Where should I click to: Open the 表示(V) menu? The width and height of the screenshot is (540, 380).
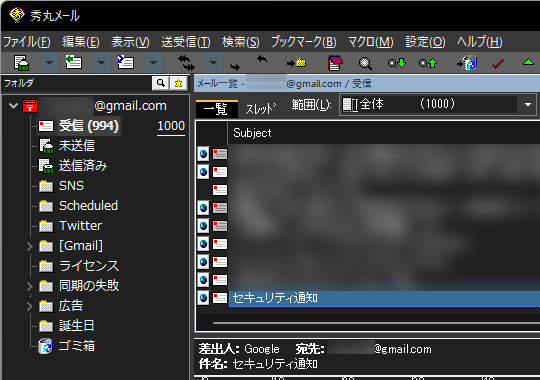130,42
